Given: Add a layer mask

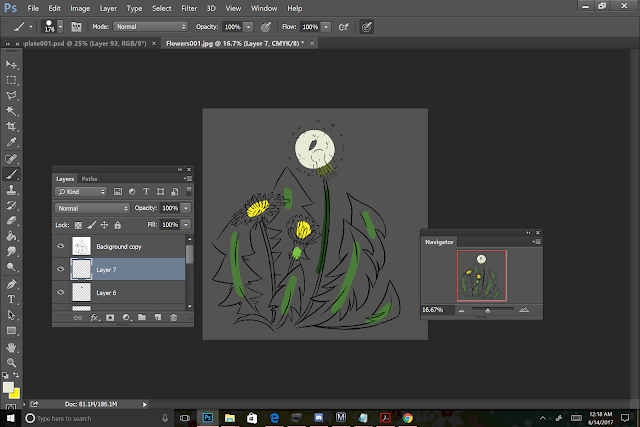Looking at the screenshot, I should pyautogui.click(x=110, y=317).
